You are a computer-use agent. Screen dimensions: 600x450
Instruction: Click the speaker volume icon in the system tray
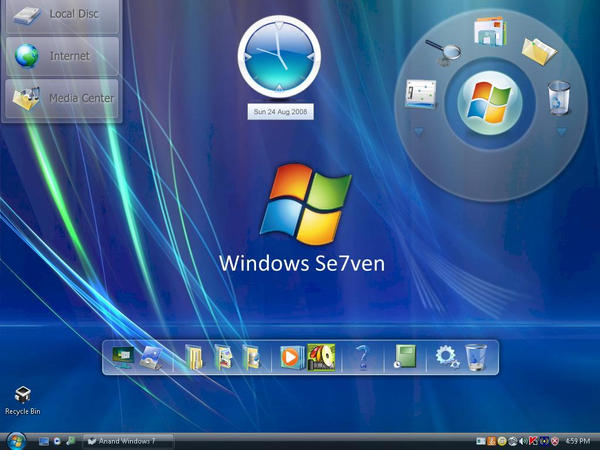523,442
